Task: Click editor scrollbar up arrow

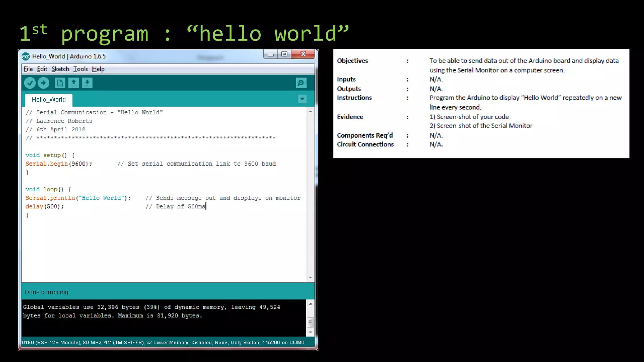Action: pyautogui.click(x=310, y=111)
